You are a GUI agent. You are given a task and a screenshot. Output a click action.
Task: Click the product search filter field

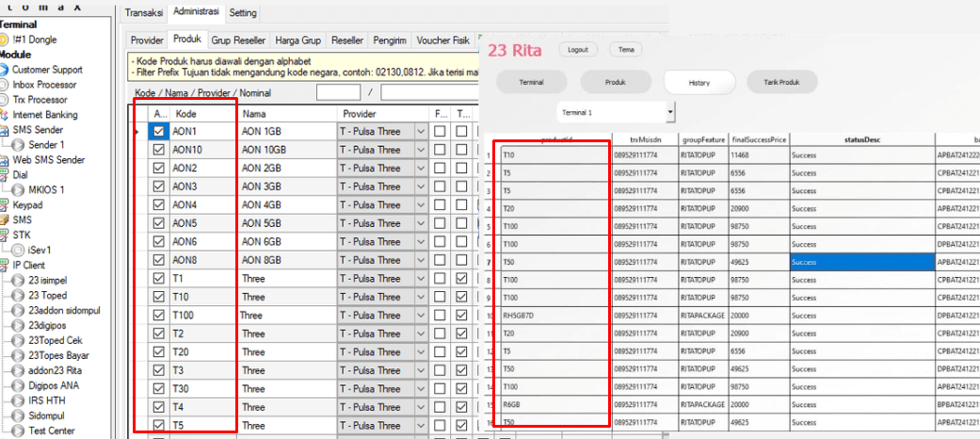[x=338, y=92]
